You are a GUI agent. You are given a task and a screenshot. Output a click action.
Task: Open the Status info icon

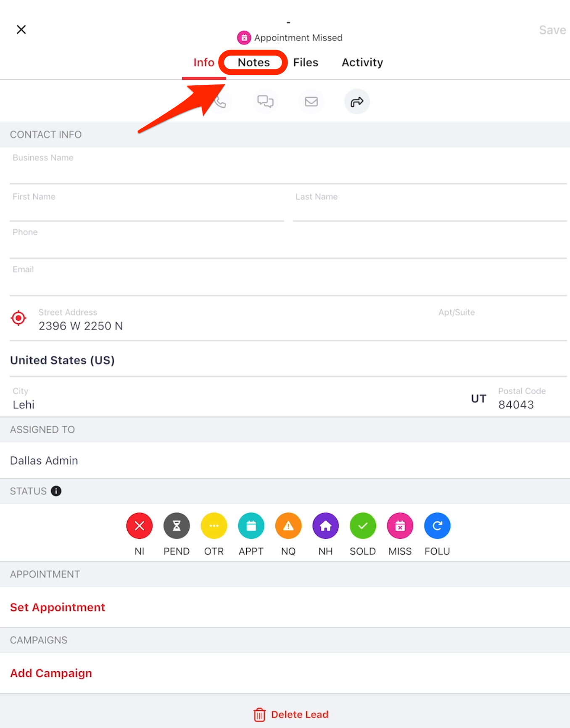click(x=56, y=491)
